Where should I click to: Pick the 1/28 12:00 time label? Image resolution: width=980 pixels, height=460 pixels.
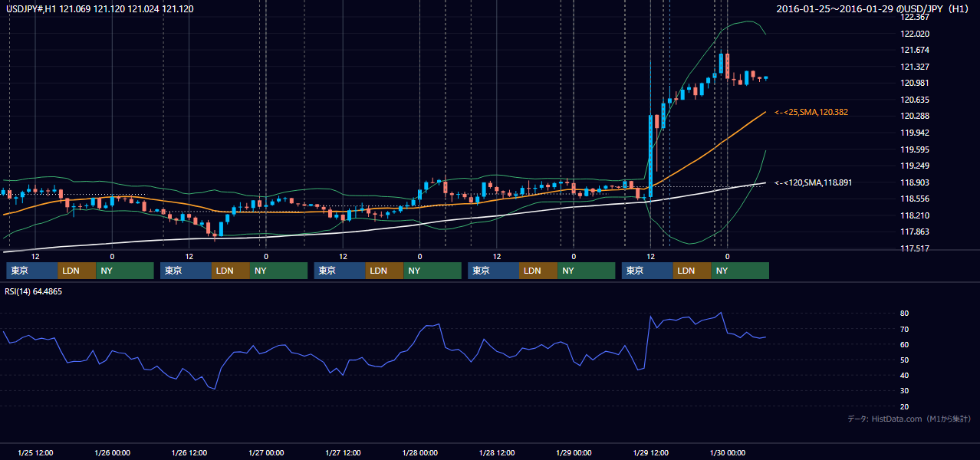497,452
